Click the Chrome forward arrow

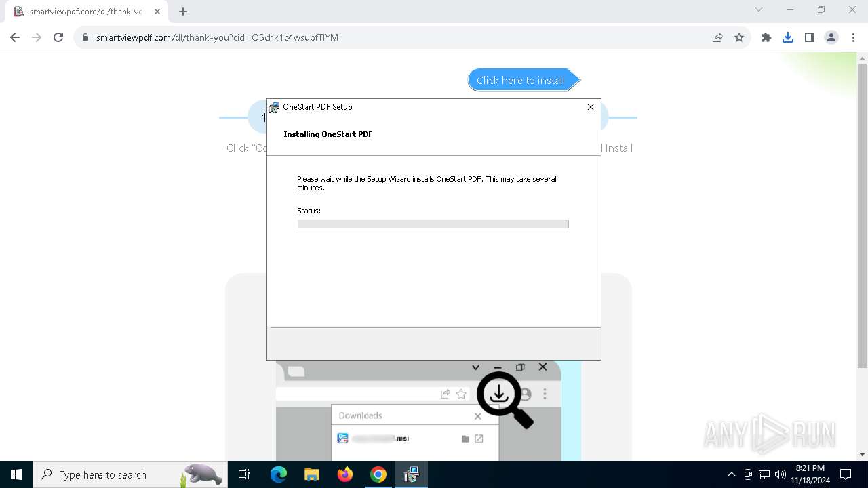click(x=37, y=37)
